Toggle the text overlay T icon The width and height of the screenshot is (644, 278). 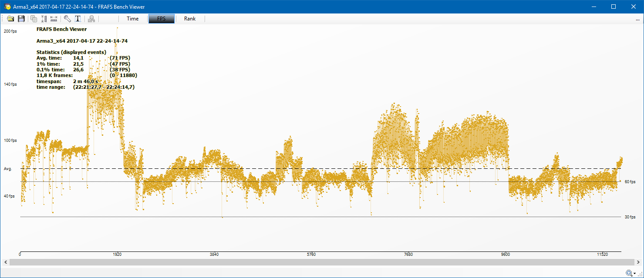(x=78, y=19)
